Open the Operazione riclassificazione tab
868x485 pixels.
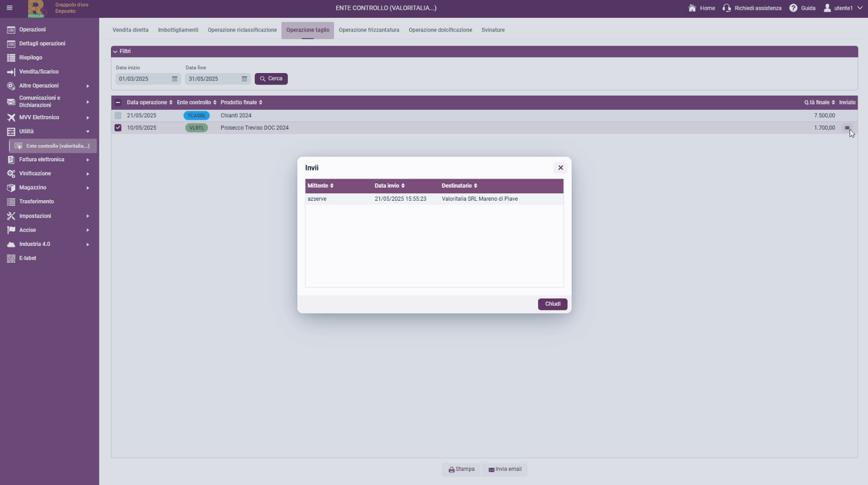(242, 30)
